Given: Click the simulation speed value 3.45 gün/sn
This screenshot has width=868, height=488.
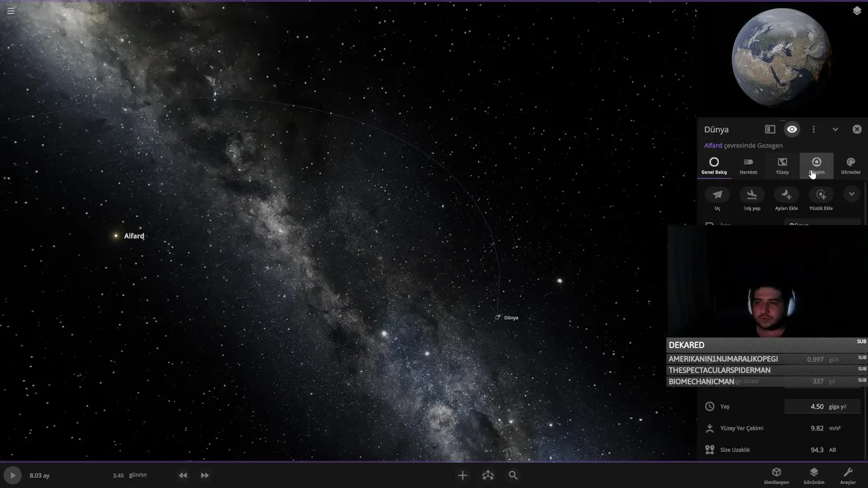Looking at the screenshot, I should coord(130,475).
